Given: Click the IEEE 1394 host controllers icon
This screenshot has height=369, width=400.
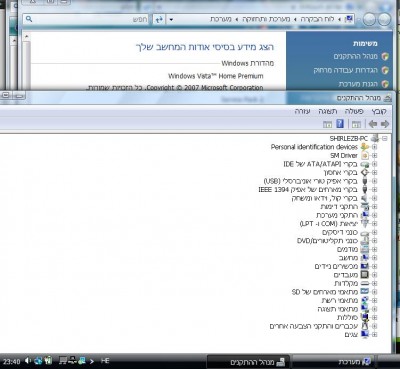Looking at the screenshot, I should point(365,190).
